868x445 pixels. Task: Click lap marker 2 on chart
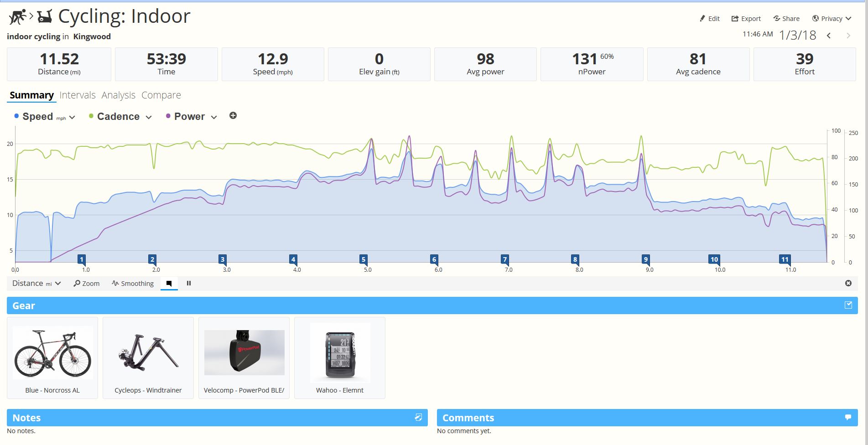(x=152, y=259)
